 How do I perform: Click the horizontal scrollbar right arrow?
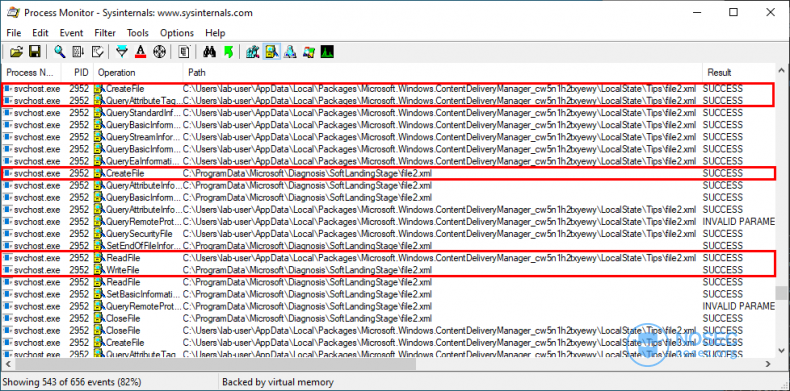[x=768, y=364]
